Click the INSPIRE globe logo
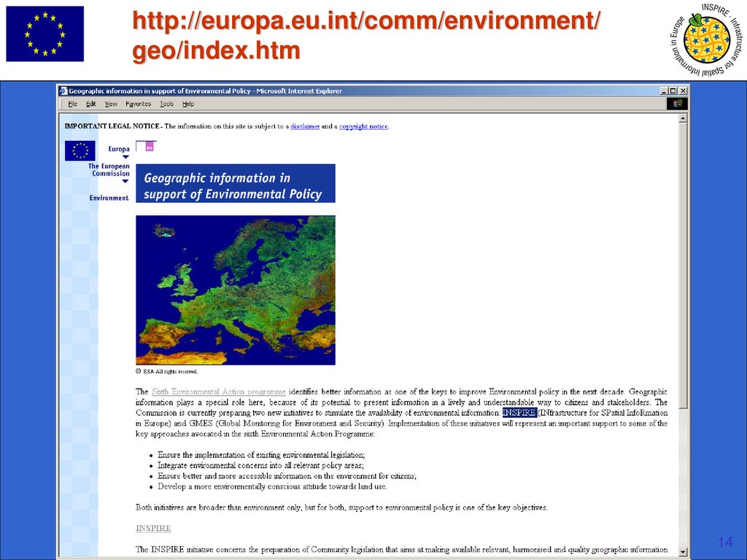 click(x=706, y=39)
